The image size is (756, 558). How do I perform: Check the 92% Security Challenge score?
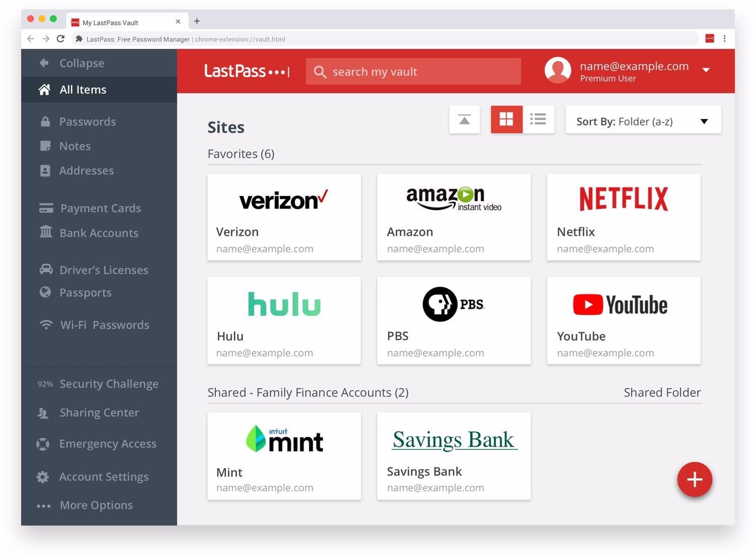click(x=109, y=384)
